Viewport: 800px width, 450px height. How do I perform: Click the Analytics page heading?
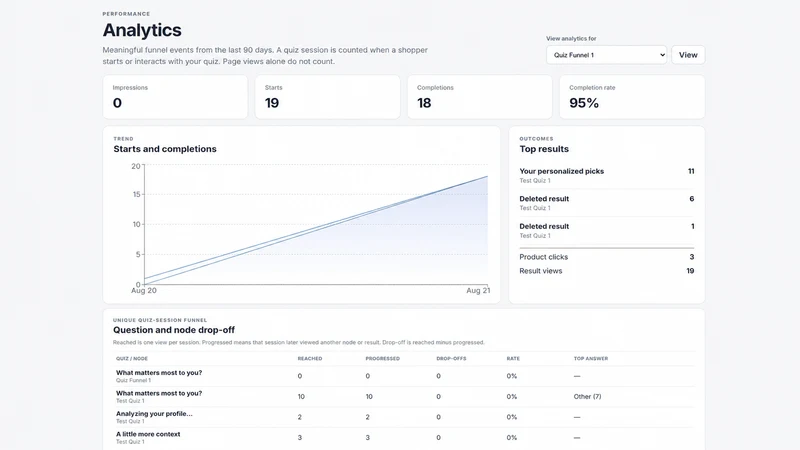[142, 30]
